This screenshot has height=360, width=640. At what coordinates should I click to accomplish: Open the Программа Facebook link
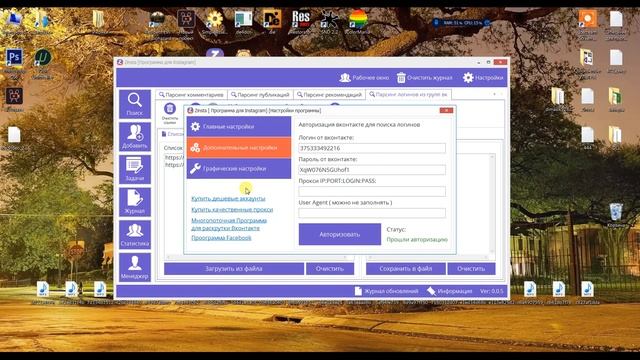click(x=221, y=238)
